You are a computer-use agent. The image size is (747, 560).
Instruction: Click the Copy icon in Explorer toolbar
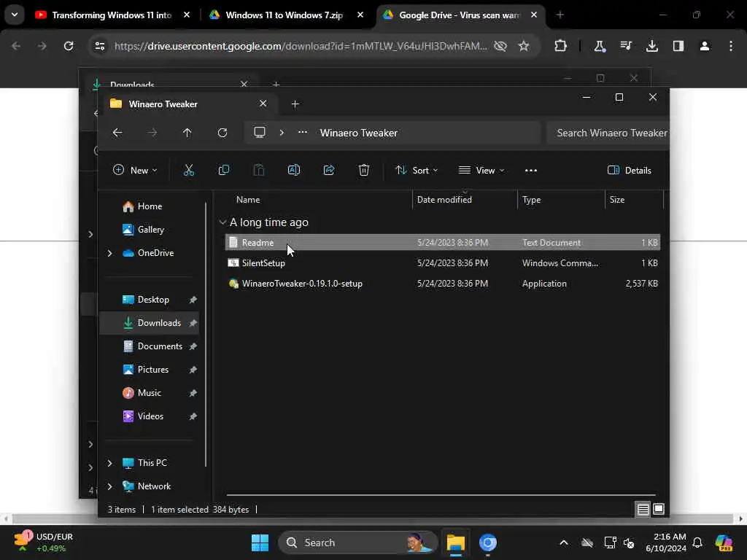(223, 170)
